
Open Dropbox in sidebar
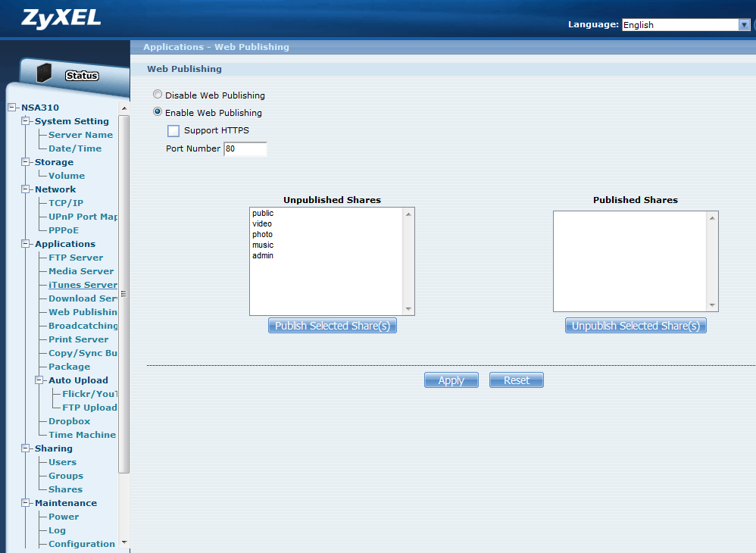[x=70, y=421]
